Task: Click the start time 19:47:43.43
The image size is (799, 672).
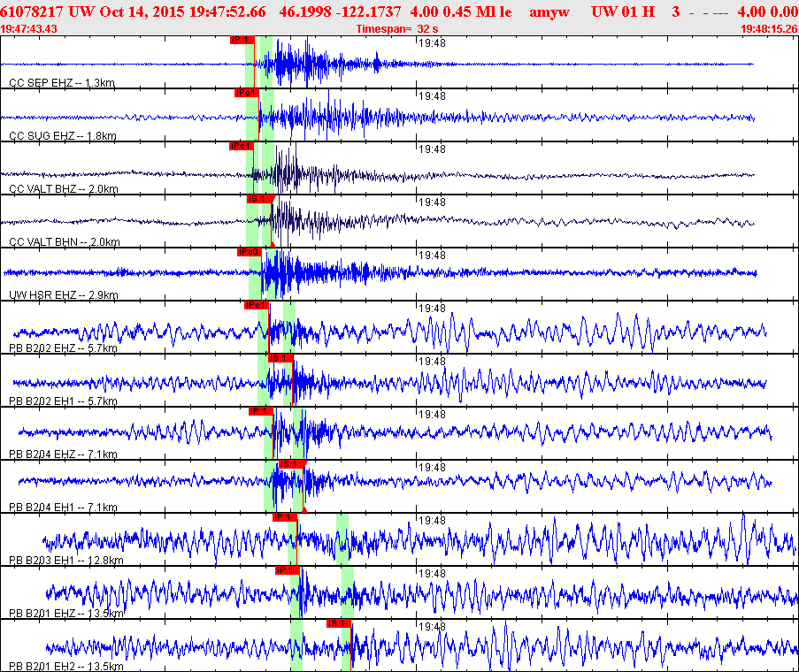Action: (28, 29)
